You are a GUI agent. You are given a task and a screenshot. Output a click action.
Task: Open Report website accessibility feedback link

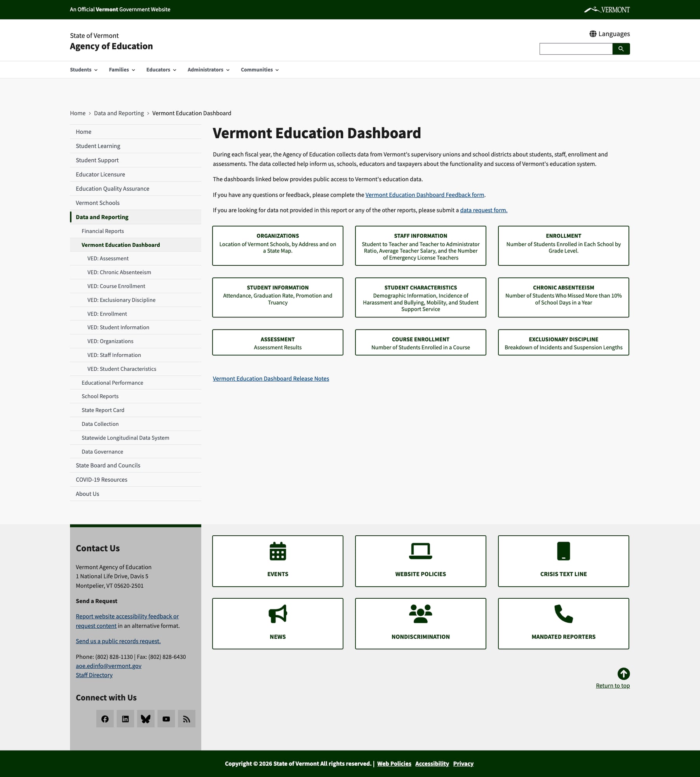click(127, 621)
